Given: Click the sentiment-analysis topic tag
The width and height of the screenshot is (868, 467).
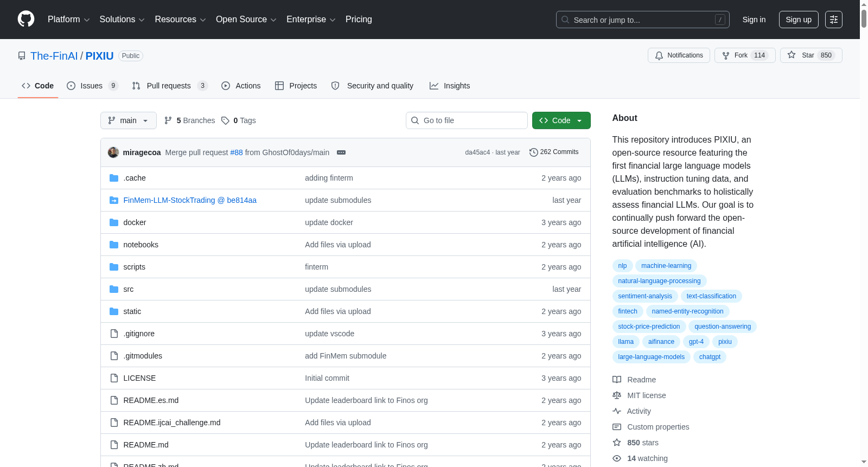Looking at the screenshot, I should [x=645, y=296].
